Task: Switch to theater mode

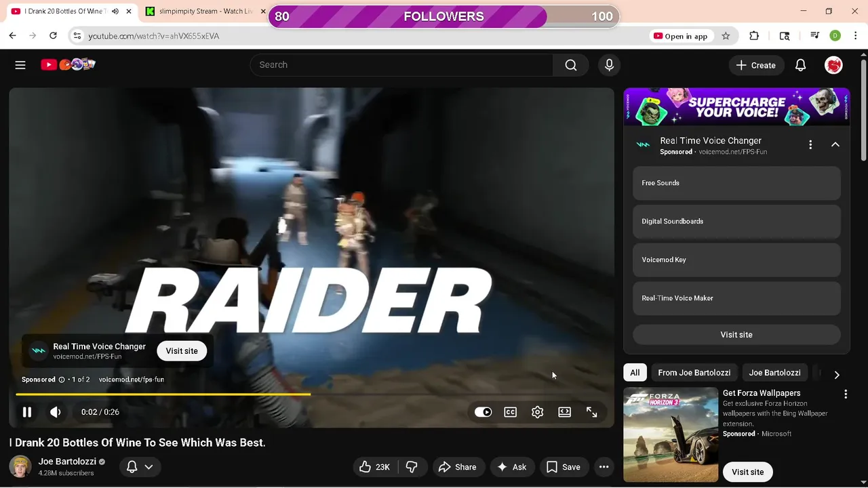Action: tap(564, 412)
